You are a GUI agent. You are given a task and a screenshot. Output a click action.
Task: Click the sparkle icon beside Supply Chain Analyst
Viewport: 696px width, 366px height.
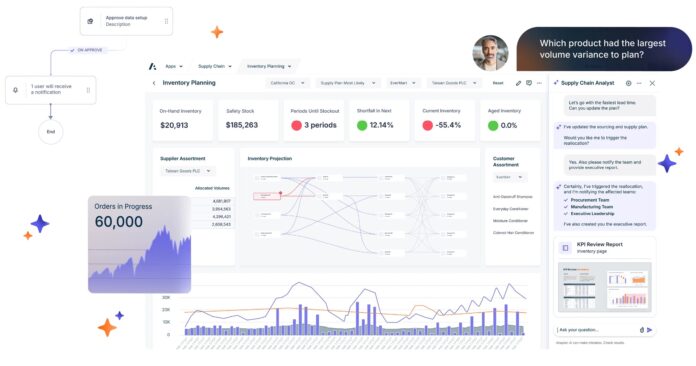(557, 83)
